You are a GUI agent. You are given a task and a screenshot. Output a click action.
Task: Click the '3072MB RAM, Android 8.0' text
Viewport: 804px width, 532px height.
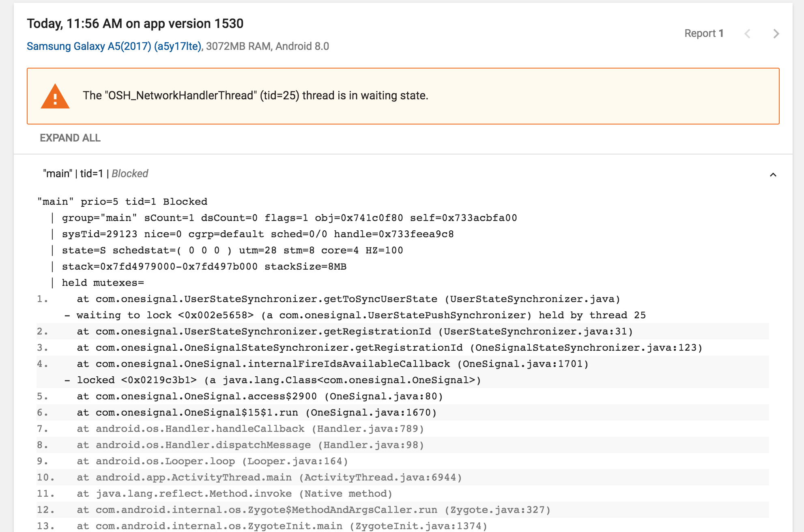point(267,46)
